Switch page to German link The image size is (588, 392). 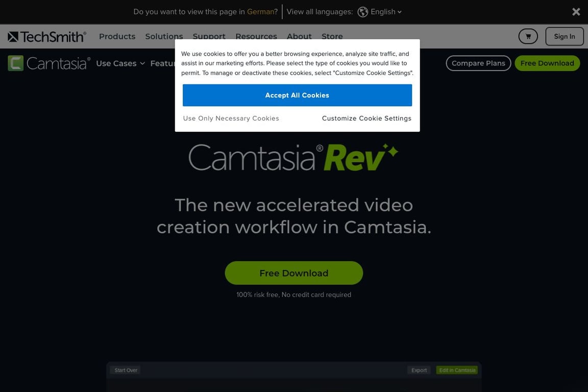260,12
